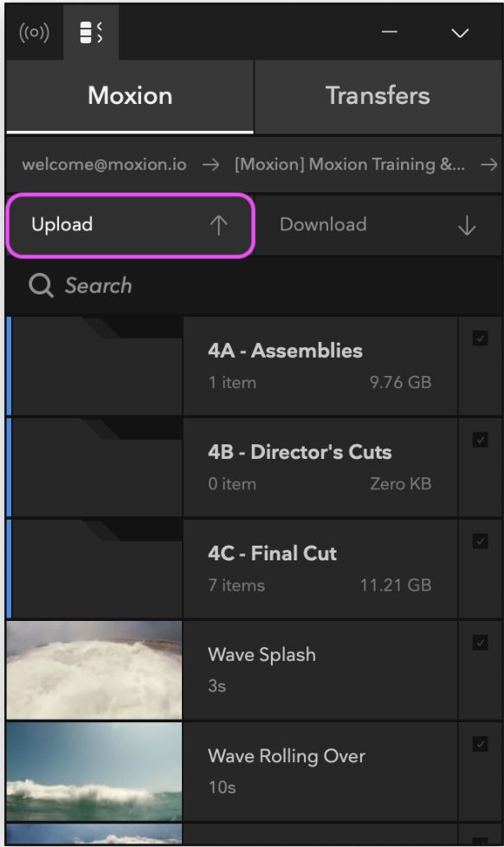Open the 4A - Assemblies folder icon
Screen dimensions: 504x847
click(x=96, y=365)
